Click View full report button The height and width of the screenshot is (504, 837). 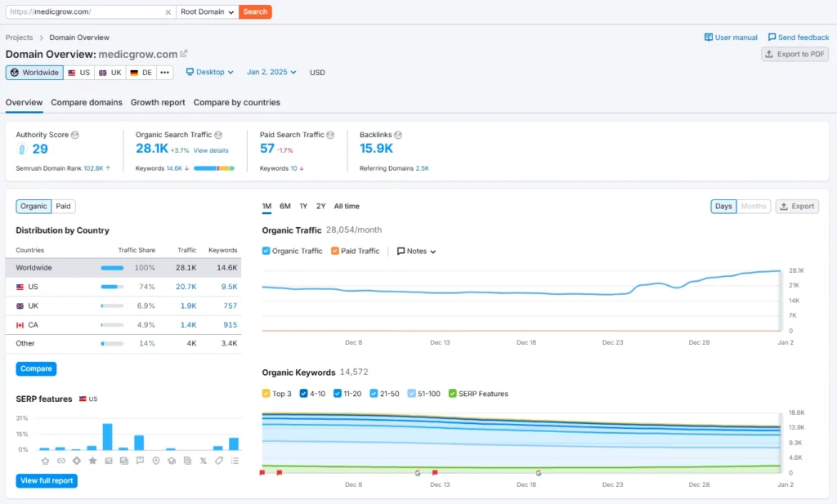[x=47, y=480]
